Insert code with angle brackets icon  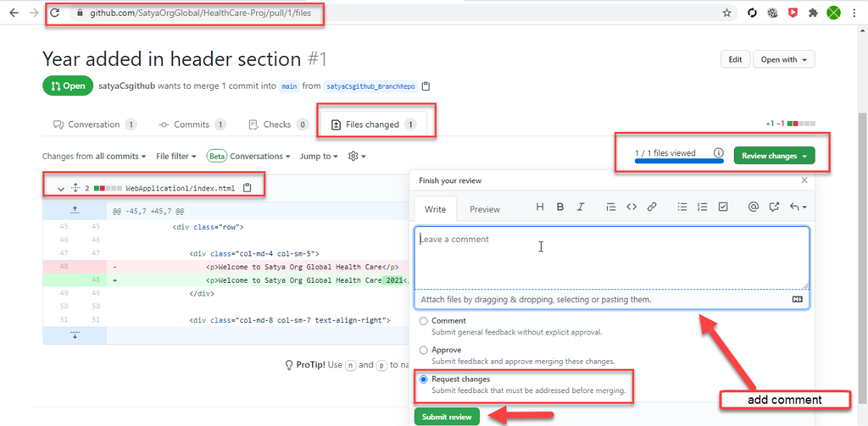tap(632, 207)
